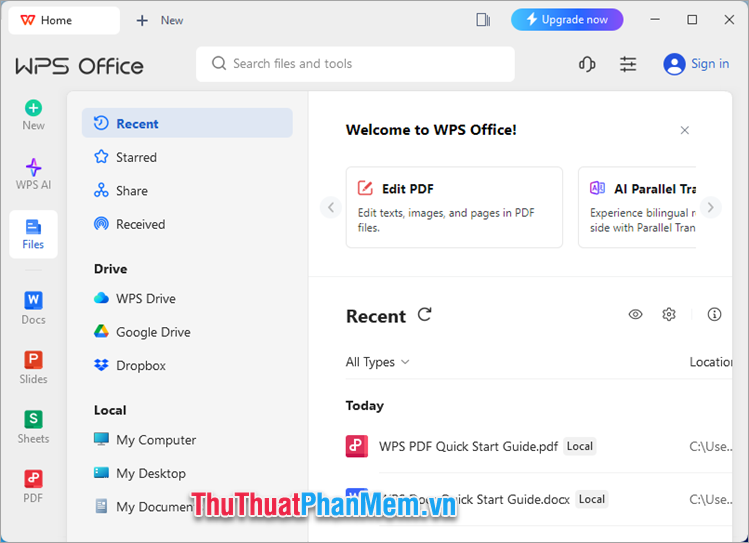Click the Local tag on the PDF file
The width and height of the screenshot is (749, 543).
pos(579,447)
